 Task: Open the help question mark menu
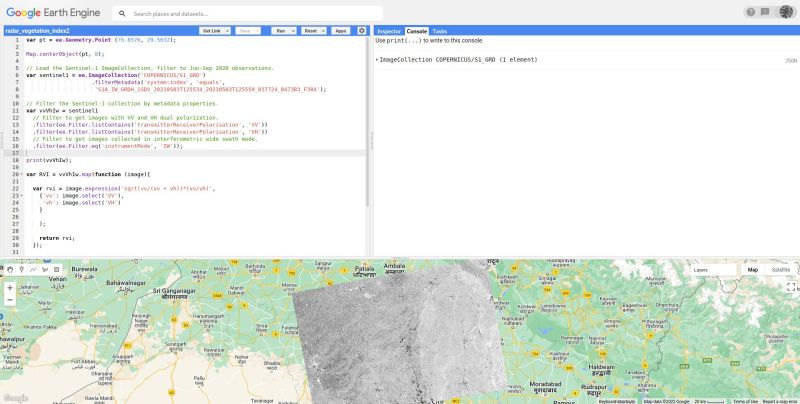(751, 12)
